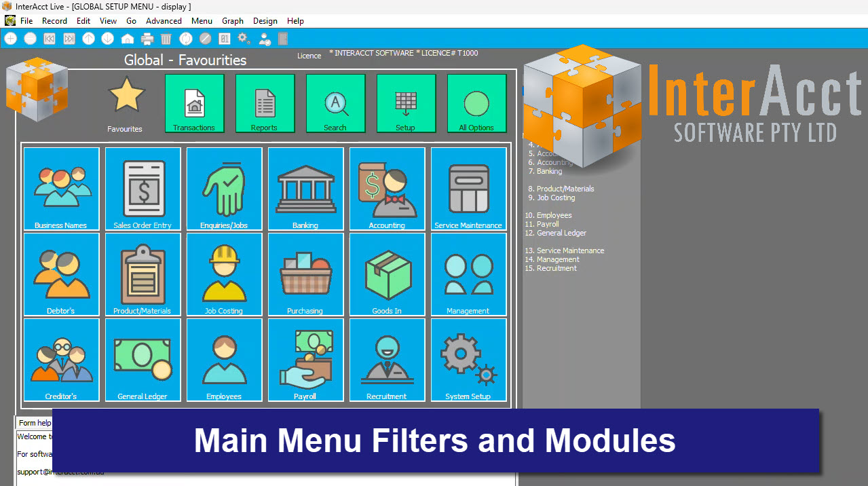Click '15. Recruitment' in the side list

pos(551,268)
